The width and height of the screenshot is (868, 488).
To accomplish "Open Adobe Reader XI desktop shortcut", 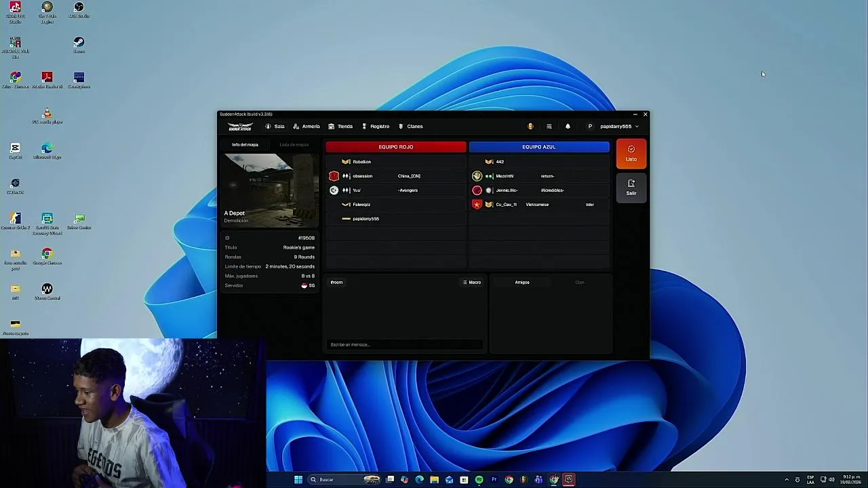I will tap(47, 81).
